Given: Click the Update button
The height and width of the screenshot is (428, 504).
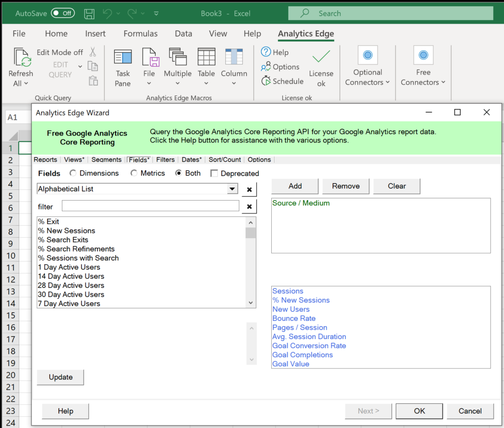Looking at the screenshot, I should [61, 377].
